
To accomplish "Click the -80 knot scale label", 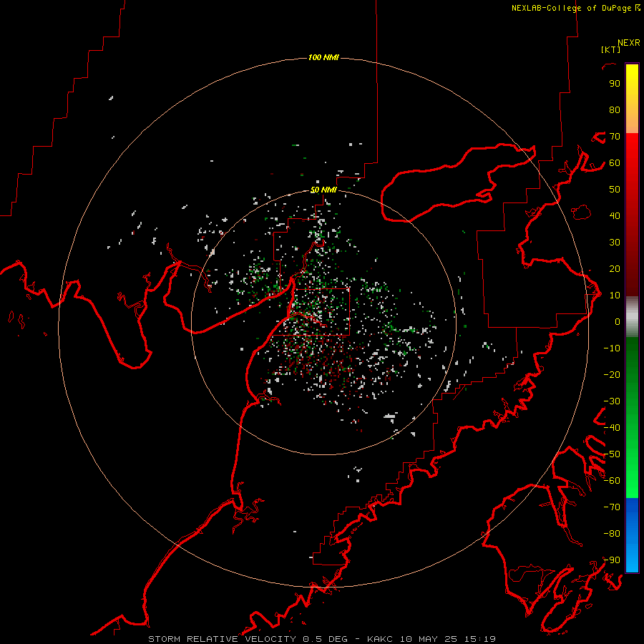I will [612, 534].
